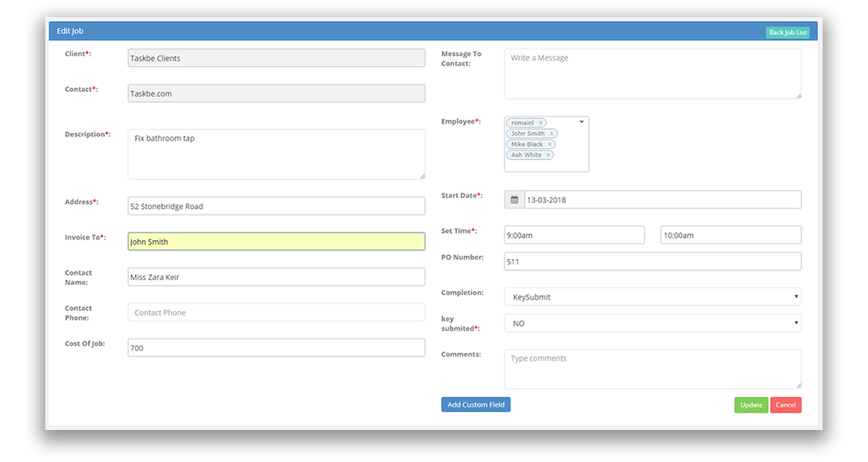868x462 pixels.
Task: Click the Address field 52 Stonebridge Road
Action: 276,206
